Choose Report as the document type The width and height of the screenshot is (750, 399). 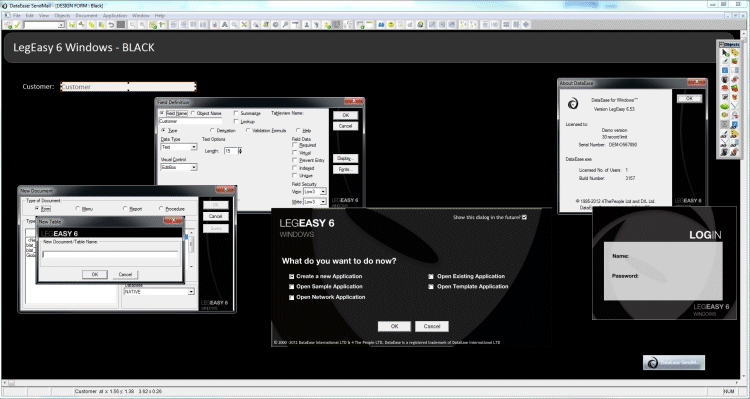tap(125, 209)
